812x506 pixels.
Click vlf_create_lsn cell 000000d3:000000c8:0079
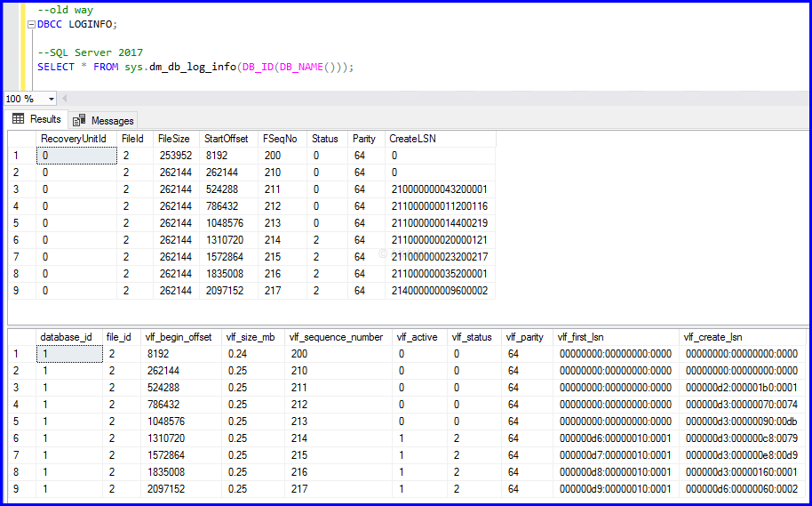coord(743,438)
